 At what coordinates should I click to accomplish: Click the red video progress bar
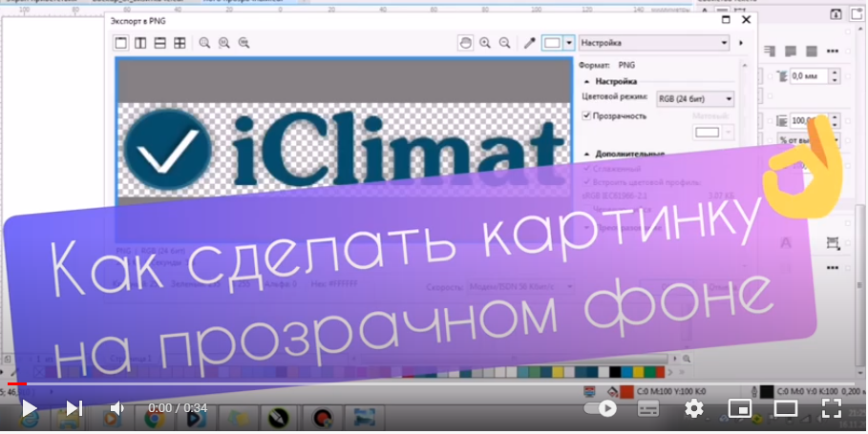(16, 383)
